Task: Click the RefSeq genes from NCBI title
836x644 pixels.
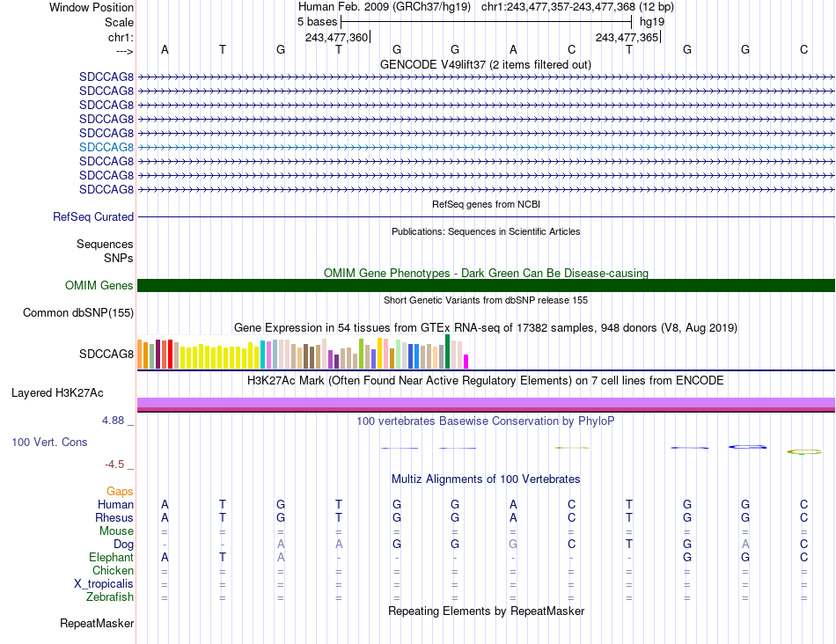Action: (x=486, y=204)
